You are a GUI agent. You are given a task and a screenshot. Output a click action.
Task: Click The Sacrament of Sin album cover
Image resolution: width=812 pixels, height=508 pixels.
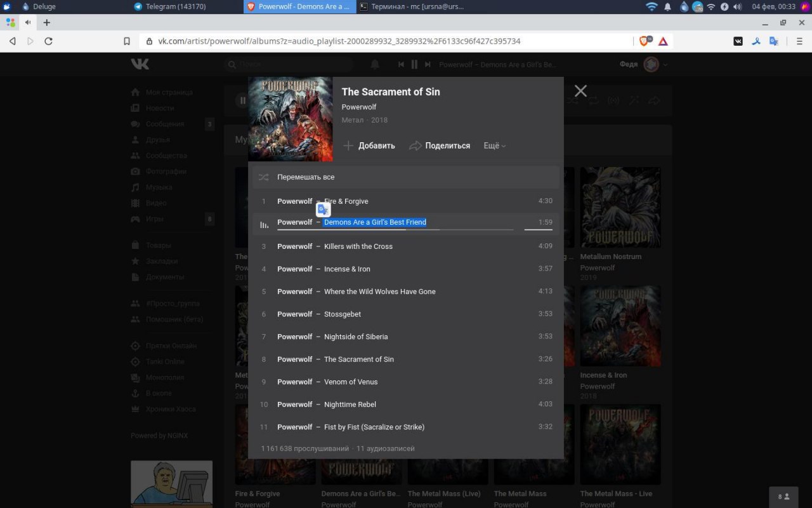[290, 119]
